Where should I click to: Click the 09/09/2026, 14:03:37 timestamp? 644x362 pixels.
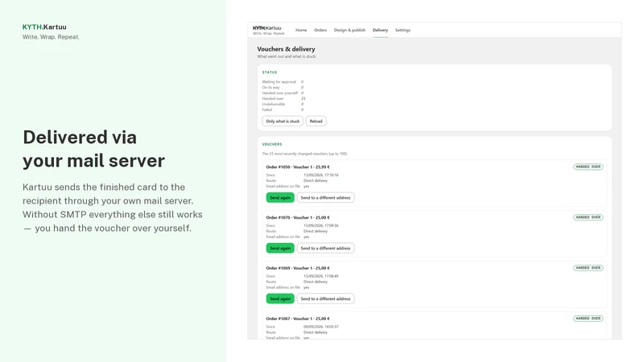pyautogui.click(x=320, y=327)
